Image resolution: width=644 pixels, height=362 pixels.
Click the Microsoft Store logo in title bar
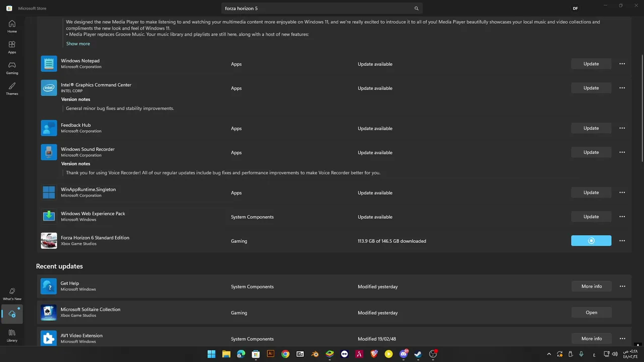(9, 9)
